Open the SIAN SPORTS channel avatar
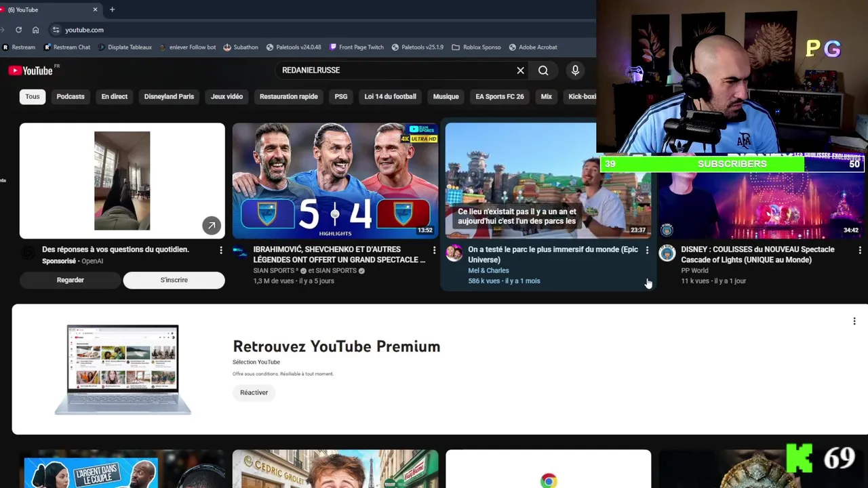This screenshot has width=868, height=488. 241,253
